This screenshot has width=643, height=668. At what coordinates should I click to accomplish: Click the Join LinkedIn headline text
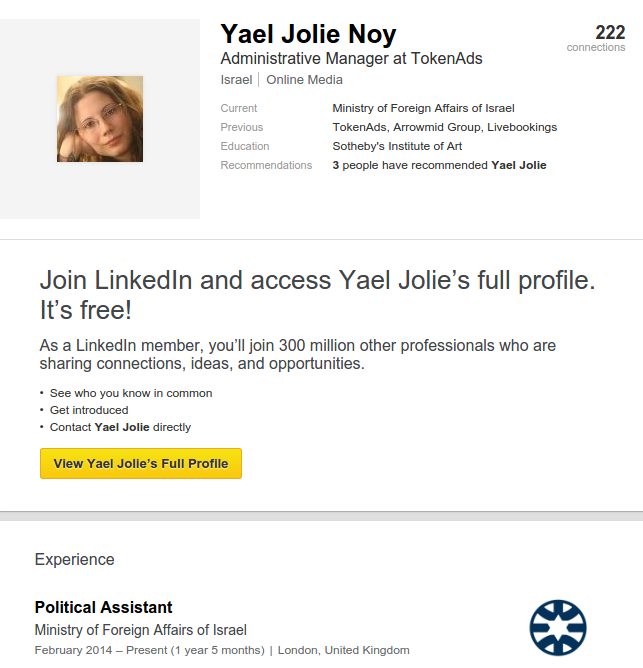click(x=317, y=295)
